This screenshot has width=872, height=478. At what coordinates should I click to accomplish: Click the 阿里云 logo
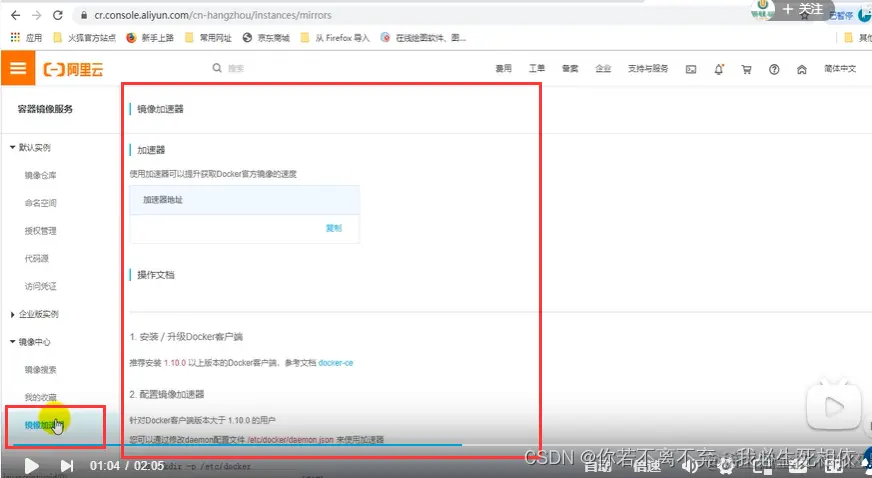[73, 69]
